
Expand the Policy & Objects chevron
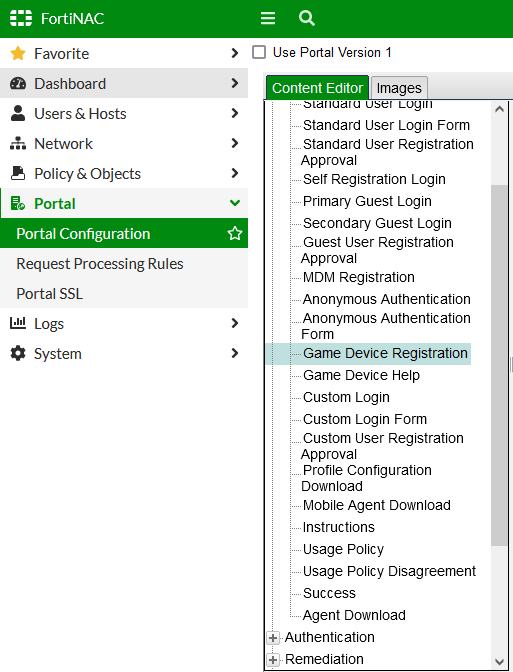tap(234, 173)
